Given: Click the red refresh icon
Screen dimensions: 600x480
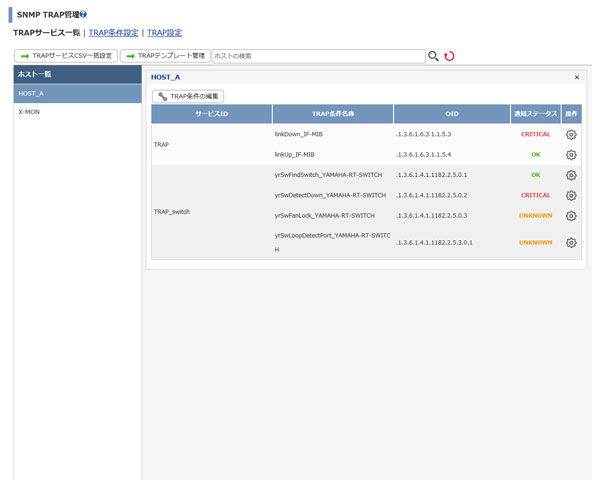Looking at the screenshot, I should [x=449, y=56].
